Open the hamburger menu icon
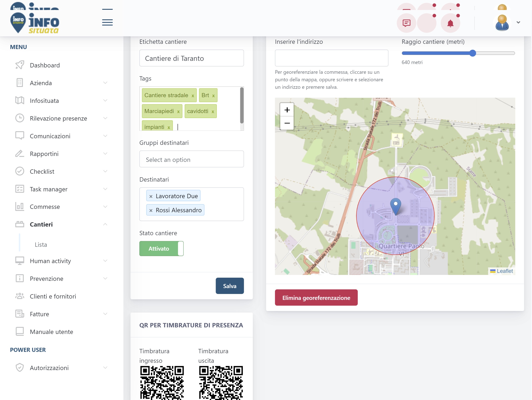Viewport: 532px width, 400px height. tap(107, 22)
